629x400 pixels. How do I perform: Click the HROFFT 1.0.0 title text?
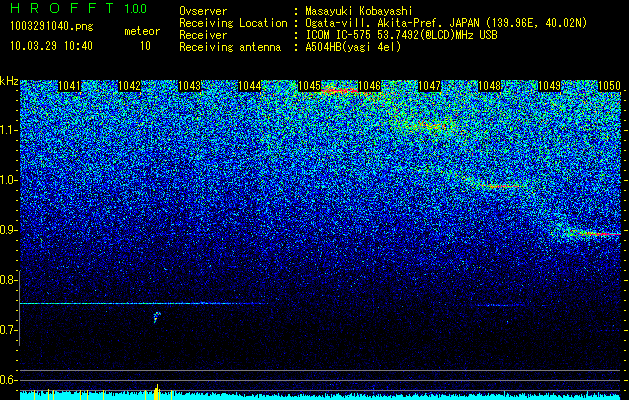(x=79, y=8)
